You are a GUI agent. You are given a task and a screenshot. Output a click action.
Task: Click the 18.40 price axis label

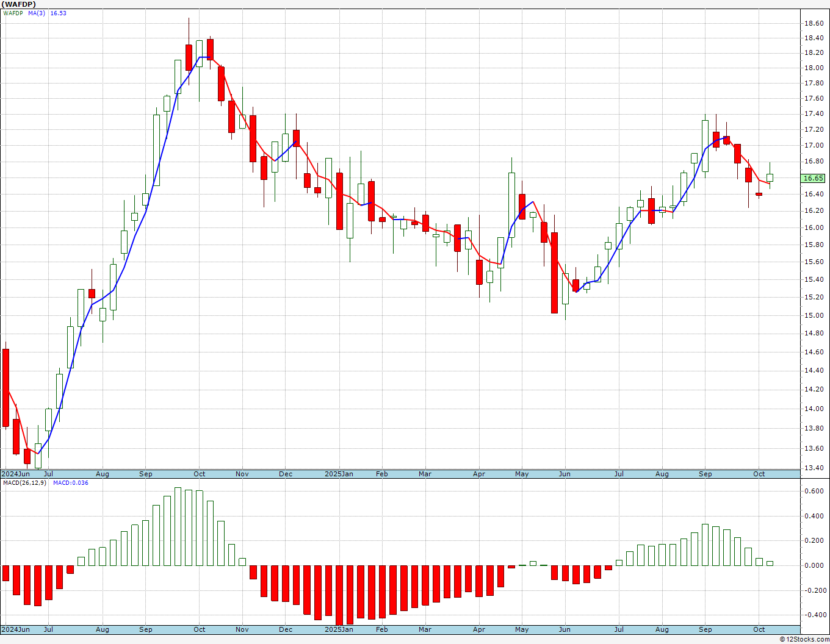(813, 38)
